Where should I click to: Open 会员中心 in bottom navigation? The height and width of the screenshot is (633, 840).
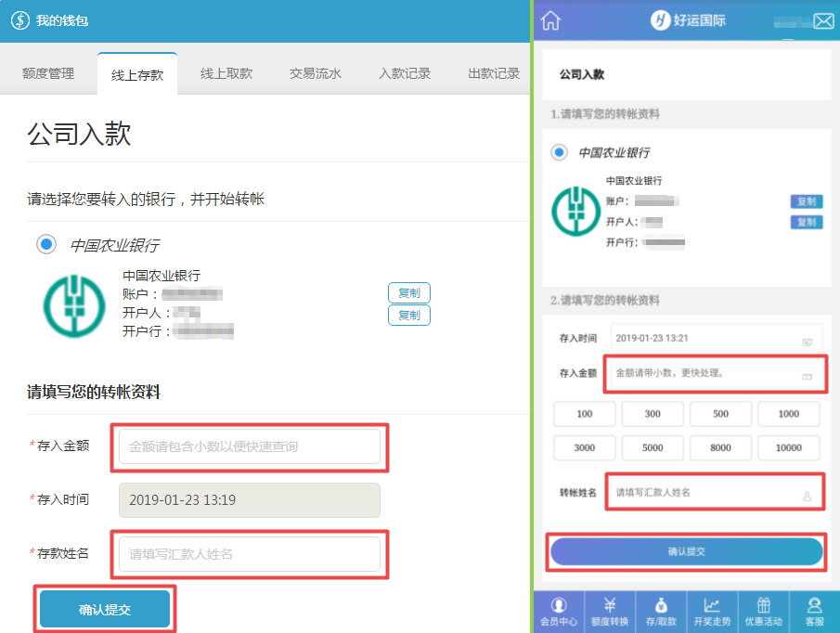(x=559, y=612)
